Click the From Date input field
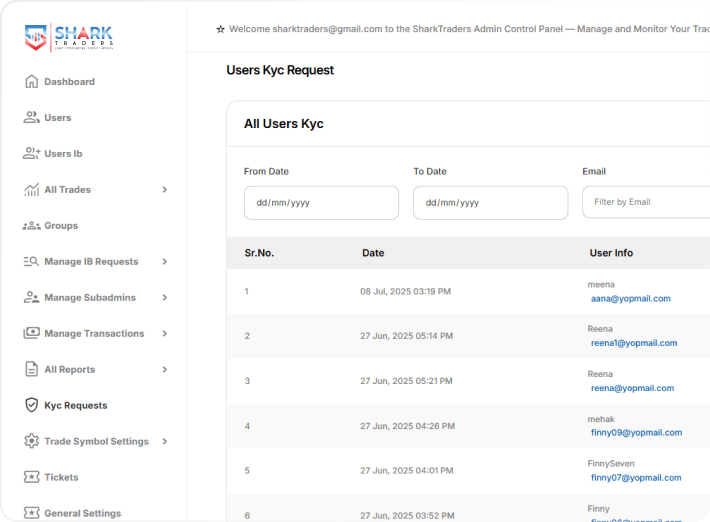This screenshot has width=710, height=522. point(321,203)
